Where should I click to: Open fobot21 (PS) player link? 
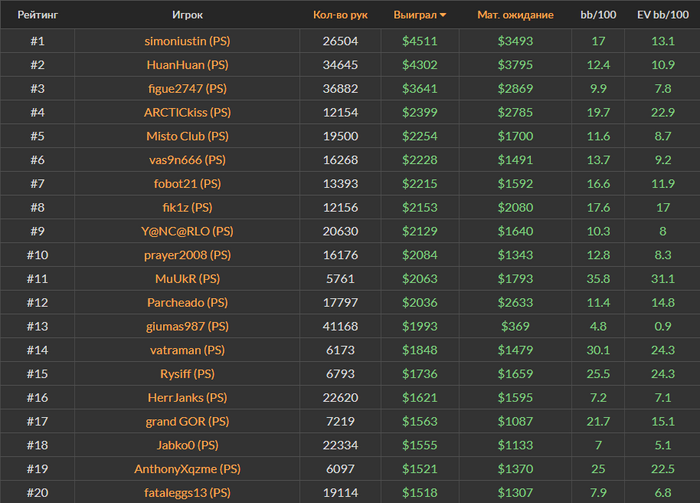tap(188, 184)
